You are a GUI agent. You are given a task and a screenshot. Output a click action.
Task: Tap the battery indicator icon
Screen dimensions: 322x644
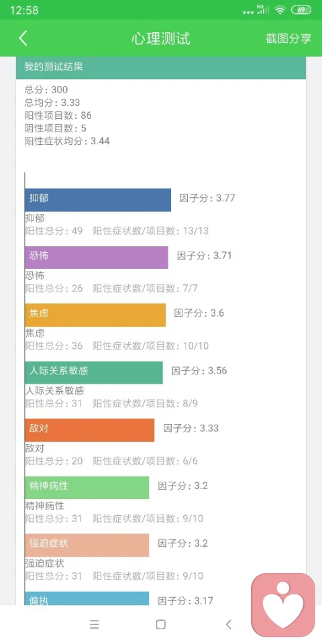coord(301,10)
